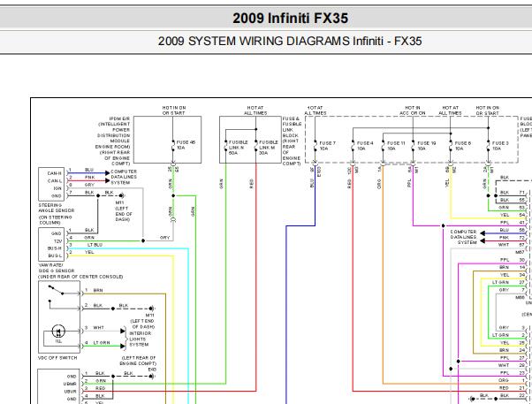This screenshot has width=532, height=404.
Task: Click the '2009 Infiniti FX35' page title
Action: [x=290, y=18]
